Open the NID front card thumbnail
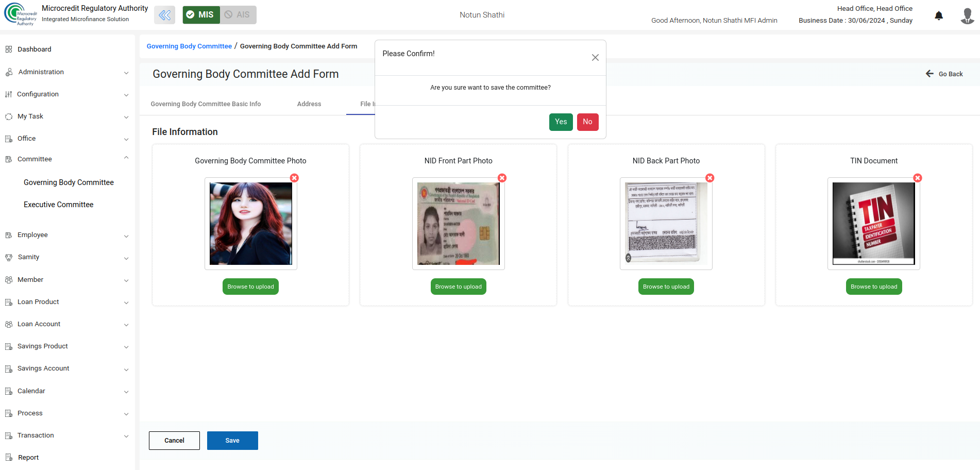The image size is (980, 470). [x=459, y=224]
